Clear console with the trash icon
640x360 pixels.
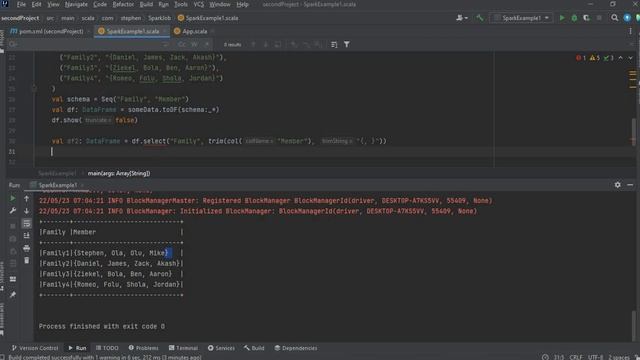(27, 260)
